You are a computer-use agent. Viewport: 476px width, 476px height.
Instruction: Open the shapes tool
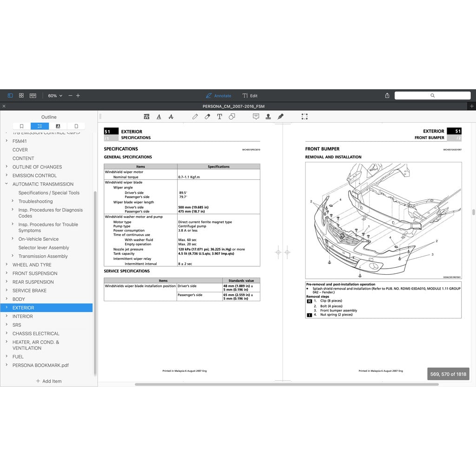point(231,117)
